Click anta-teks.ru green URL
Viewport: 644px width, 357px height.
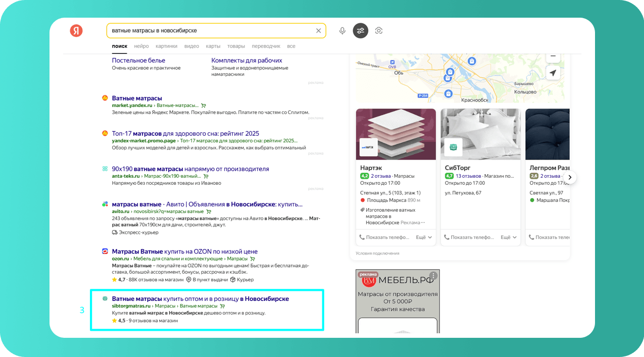pos(126,176)
